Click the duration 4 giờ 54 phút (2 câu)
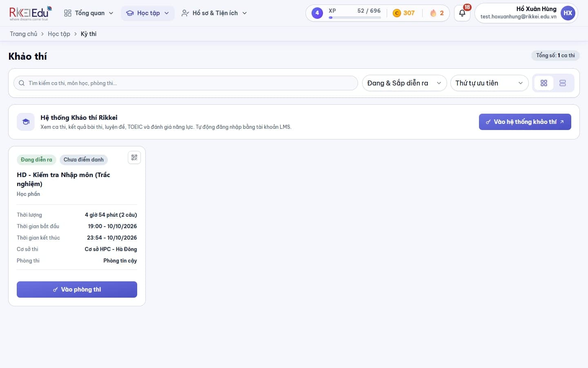588x368 pixels. [x=111, y=215]
